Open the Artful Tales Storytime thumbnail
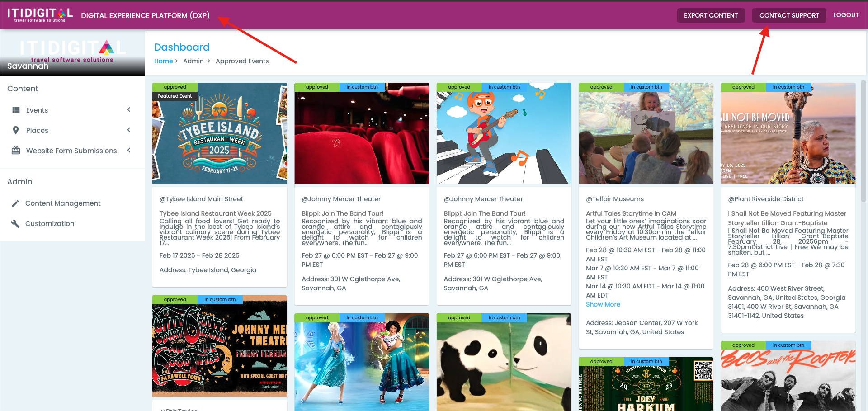The width and height of the screenshot is (868, 411). pyautogui.click(x=646, y=133)
